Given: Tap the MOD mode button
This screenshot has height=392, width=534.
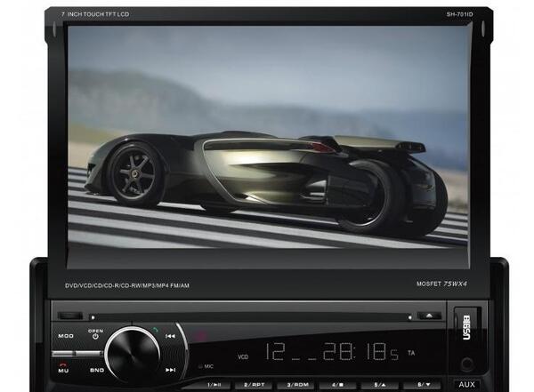Looking at the screenshot, I should pyautogui.click(x=66, y=336).
